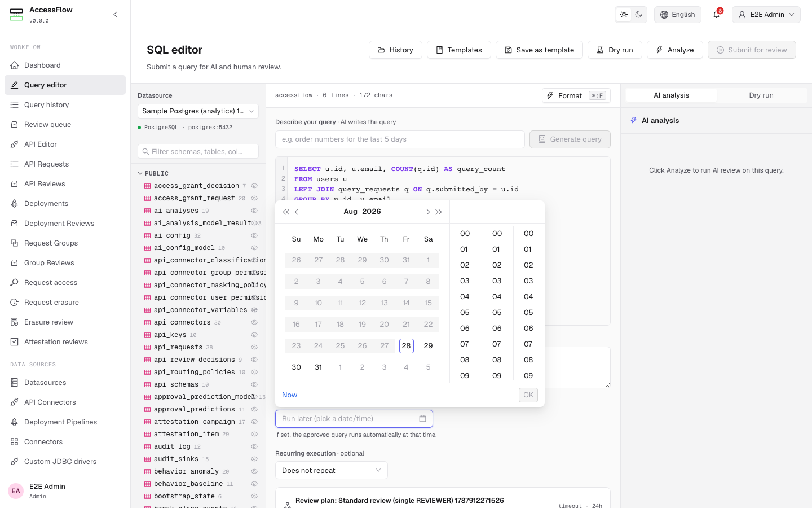Toggle eye icon for access_grant_request table
Image resolution: width=812 pixels, height=508 pixels.
point(254,198)
